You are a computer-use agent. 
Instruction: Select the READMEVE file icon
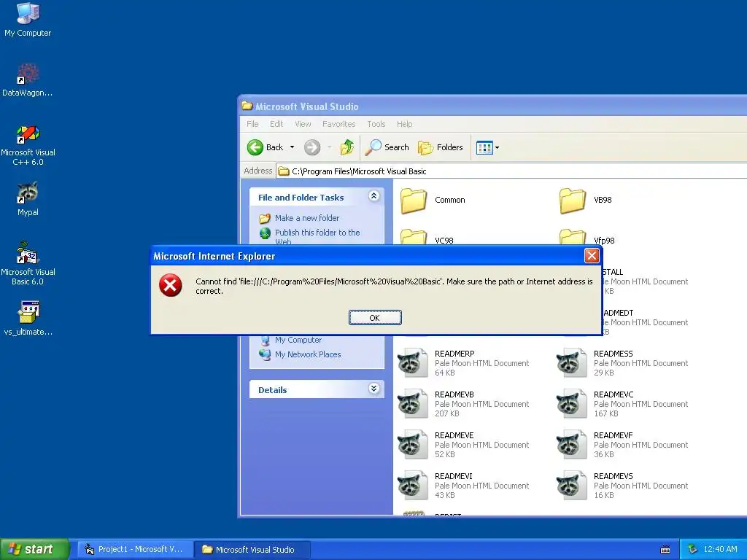pyautogui.click(x=413, y=445)
